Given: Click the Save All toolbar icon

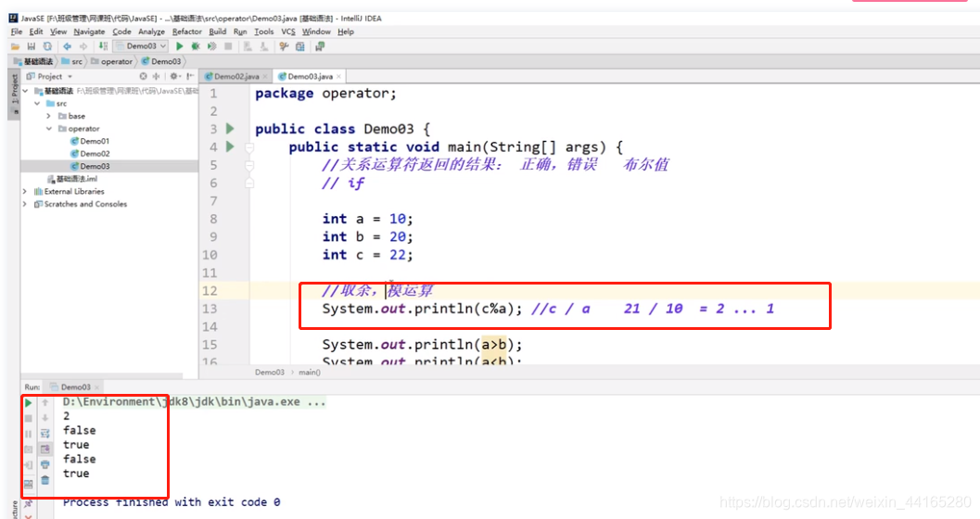Looking at the screenshot, I should [x=32, y=46].
